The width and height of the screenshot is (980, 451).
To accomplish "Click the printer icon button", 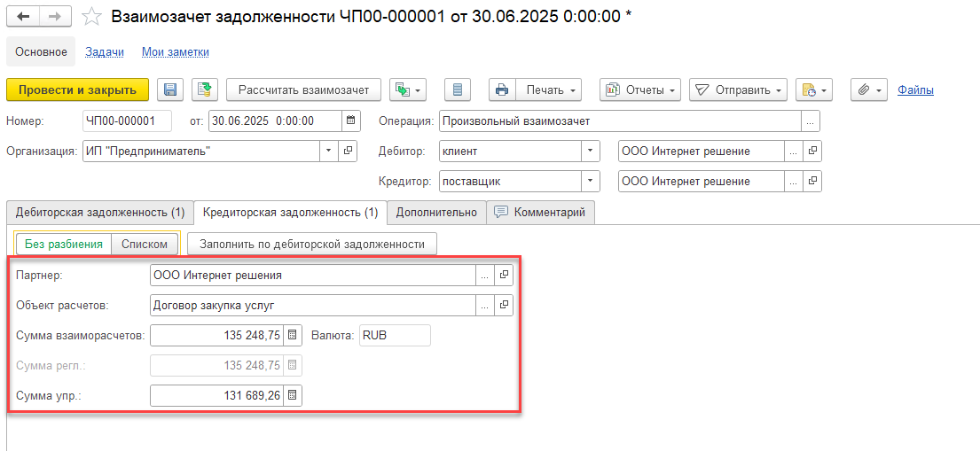I will tap(502, 89).
